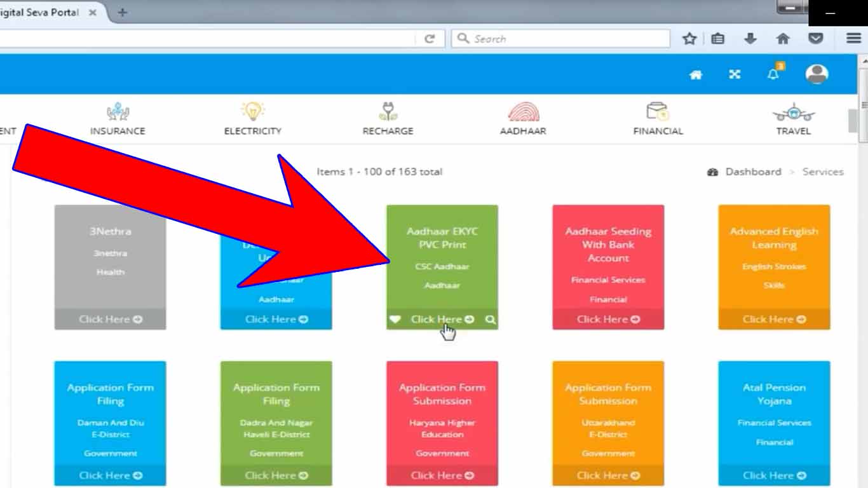This screenshot has width=868, height=488.
Task: Open the Electricity bulb icon
Action: pos(252,111)
